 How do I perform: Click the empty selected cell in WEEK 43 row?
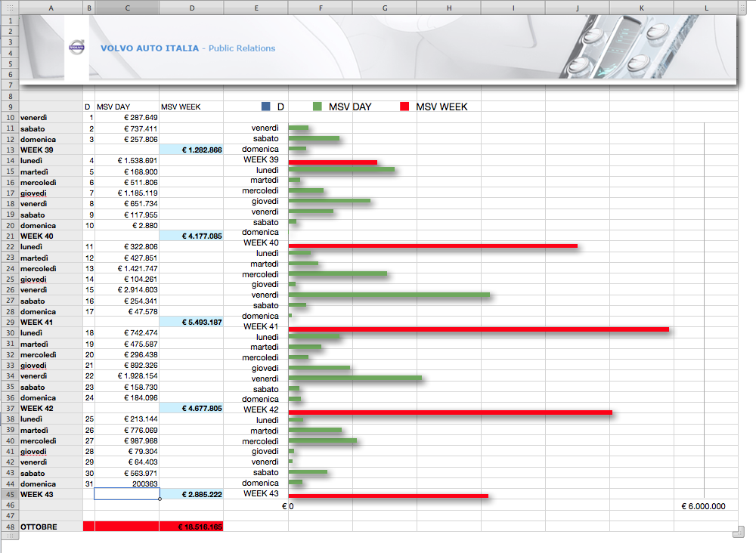pyautogui.click(x=127, y=494)
